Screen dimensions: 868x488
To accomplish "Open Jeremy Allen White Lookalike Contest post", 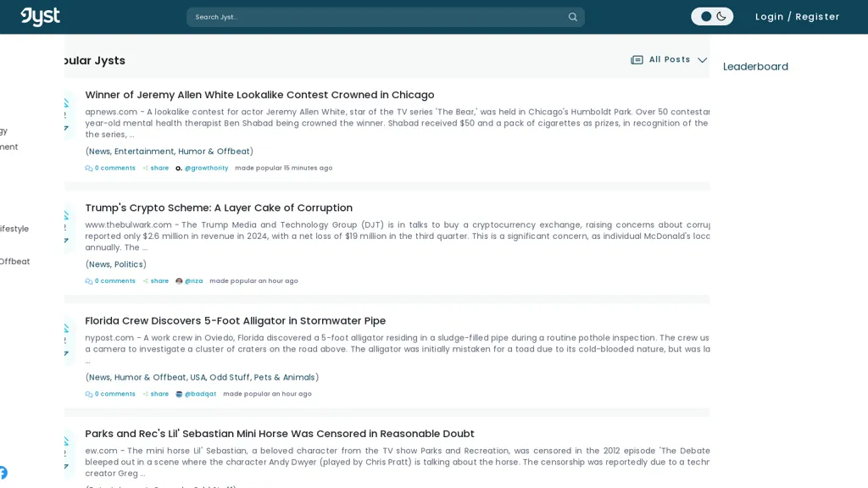I will [x=259, y=95].
